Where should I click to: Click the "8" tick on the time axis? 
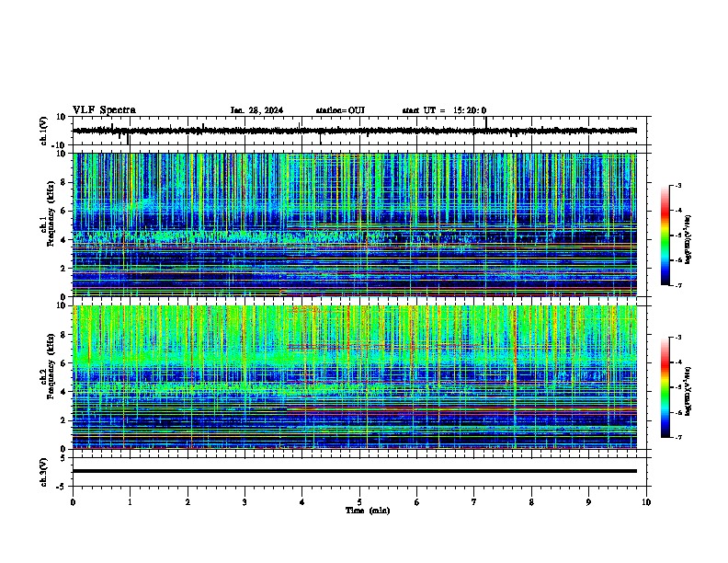click(x=531, y=502)
